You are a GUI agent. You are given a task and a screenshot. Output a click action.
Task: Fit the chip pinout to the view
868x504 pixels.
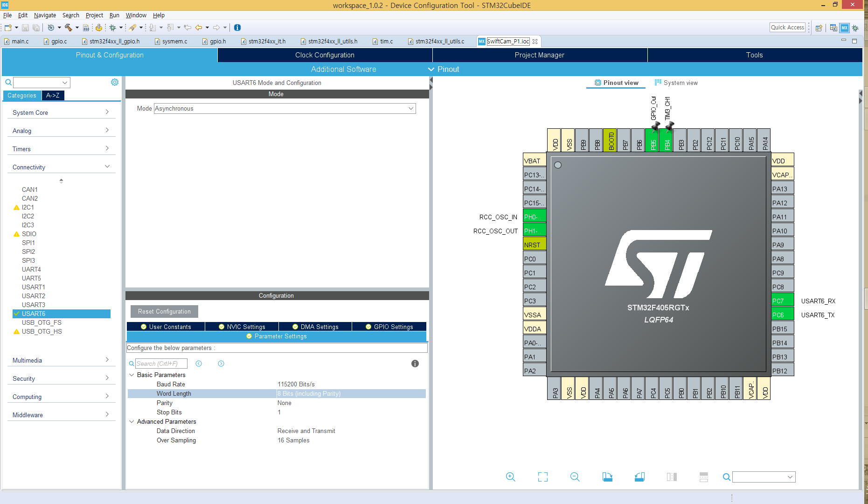point(543,477)
